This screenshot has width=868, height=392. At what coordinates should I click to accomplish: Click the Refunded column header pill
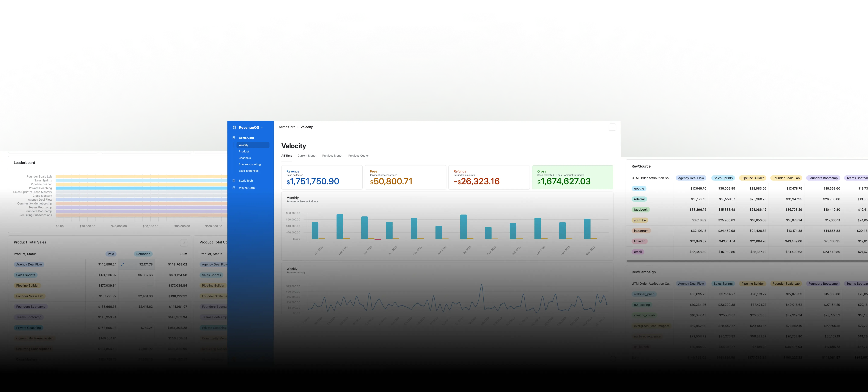(143, 254)
